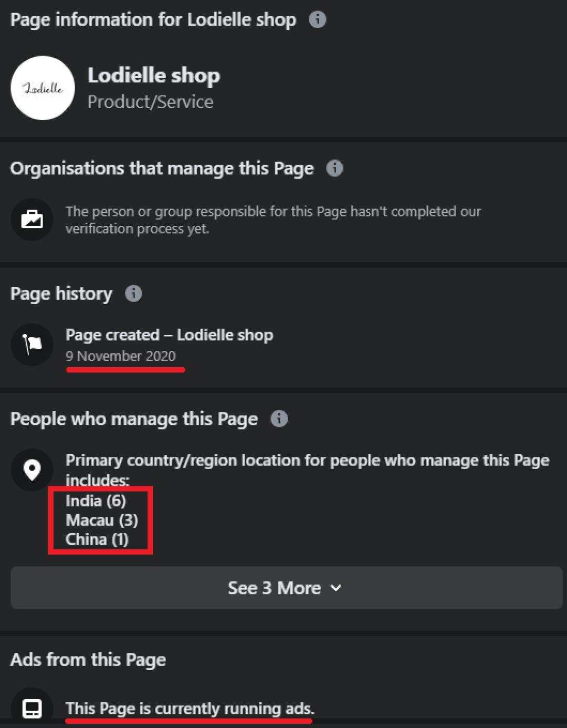Click the flag icon for Page created
The image size is (567, 728).
[x=32, y=344]
